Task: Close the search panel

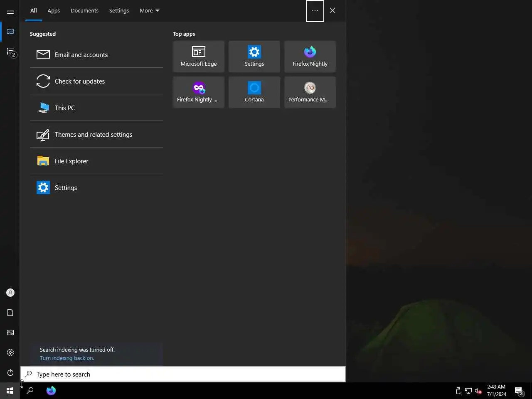Action: click(x=332, y=11)
